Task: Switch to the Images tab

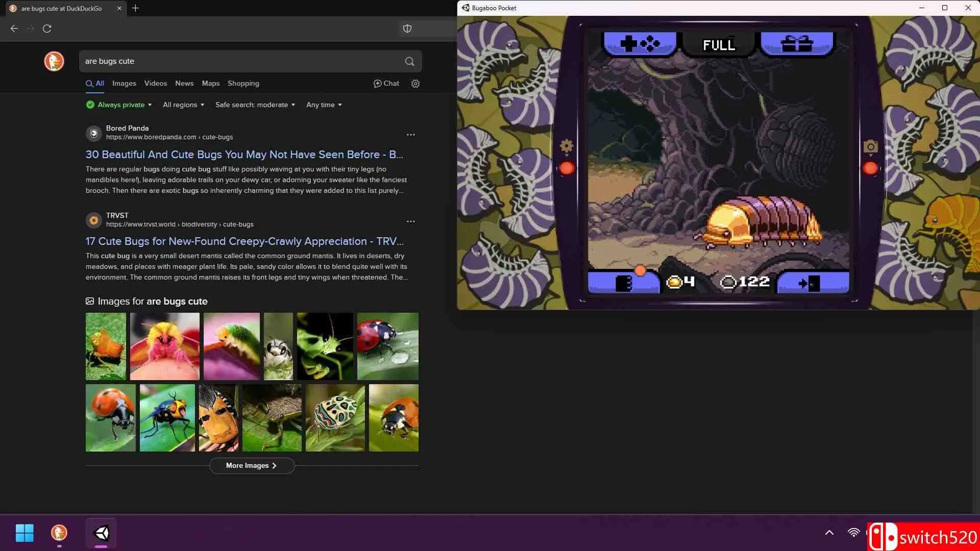Action: click(x=124, y=83)
